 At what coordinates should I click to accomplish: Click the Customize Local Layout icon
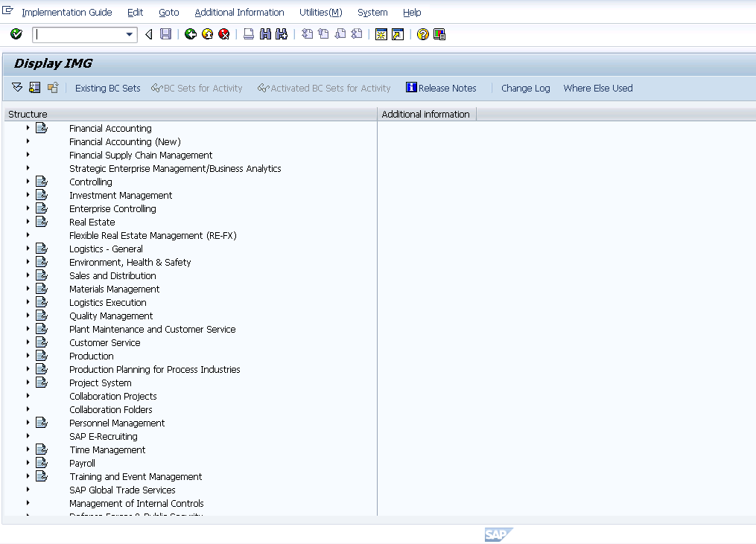(x=439, y=34)
